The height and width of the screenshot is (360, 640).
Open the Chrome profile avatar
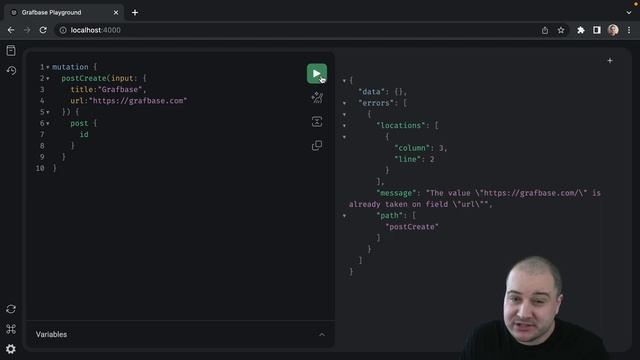[x=613, y=30]
